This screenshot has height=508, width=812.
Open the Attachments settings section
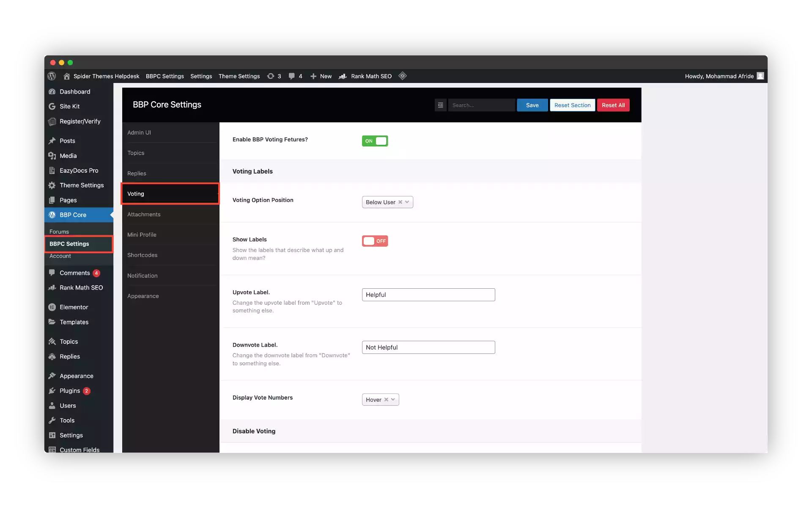tap(144, 214)
